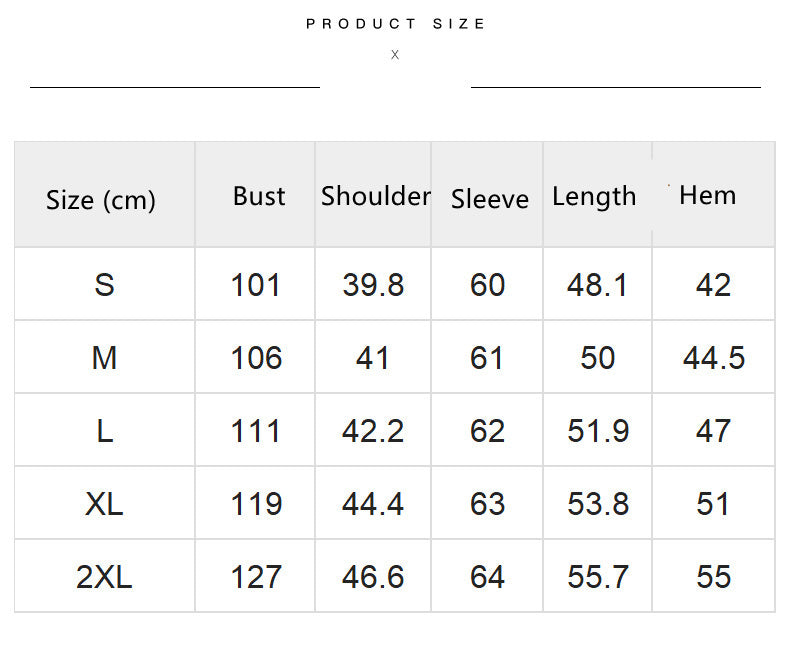Click the small X below Product Size
Screen dimensions: 790x666
395,55
